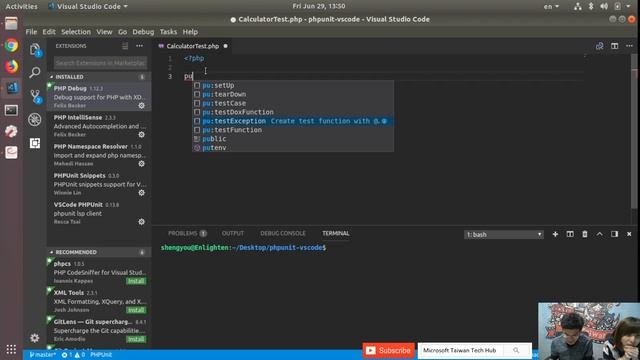
Task: Open the Visual Studio Code app menu
Action: (88, 7)
